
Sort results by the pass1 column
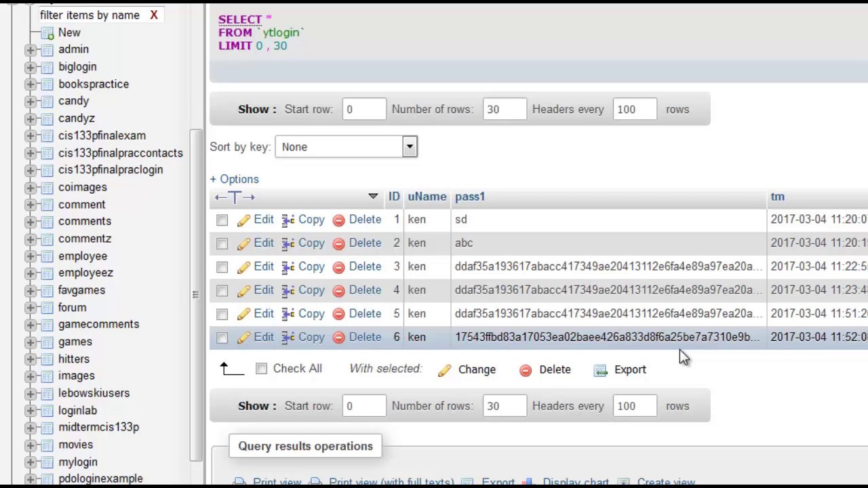(x=470, y=197)
